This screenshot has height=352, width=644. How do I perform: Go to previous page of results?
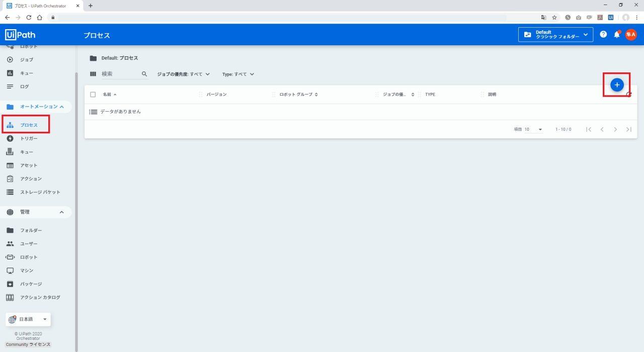(602, 129)
